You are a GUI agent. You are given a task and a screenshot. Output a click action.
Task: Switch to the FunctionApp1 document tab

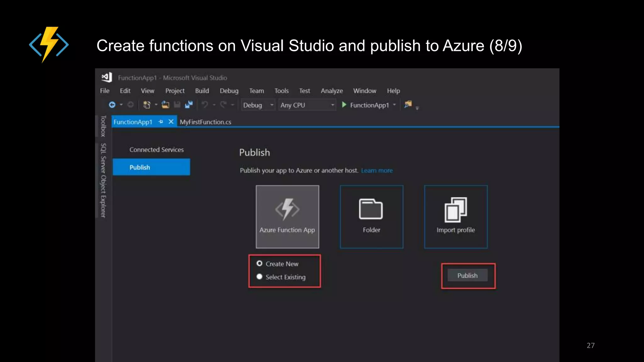click(x=133, y=122)
